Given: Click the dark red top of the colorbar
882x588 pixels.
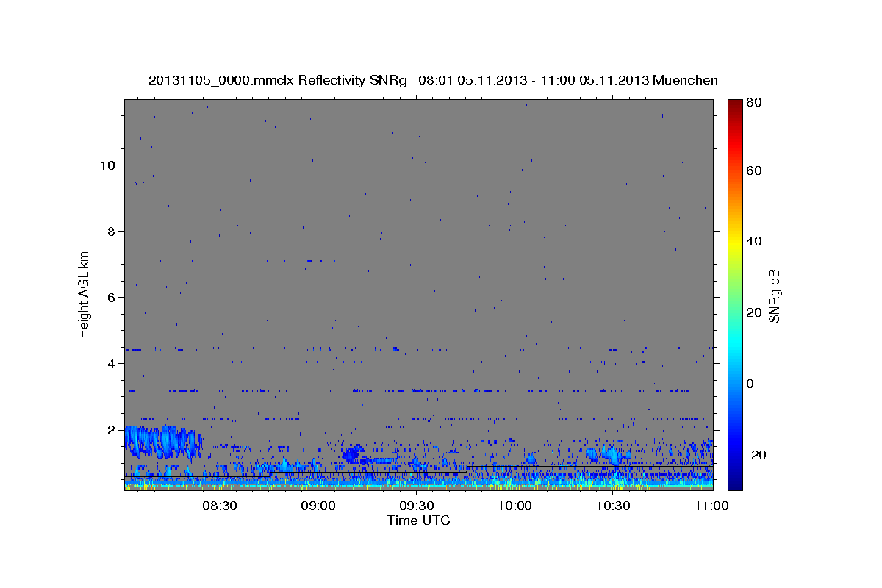Looking at the screenshot, I should tap(735, 104).
